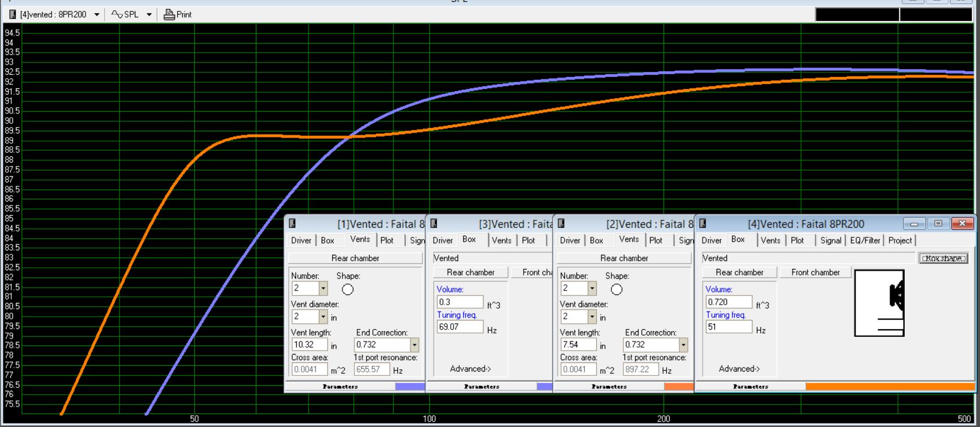Open Vents tab in window [3]Vented

tap(502, 240)
